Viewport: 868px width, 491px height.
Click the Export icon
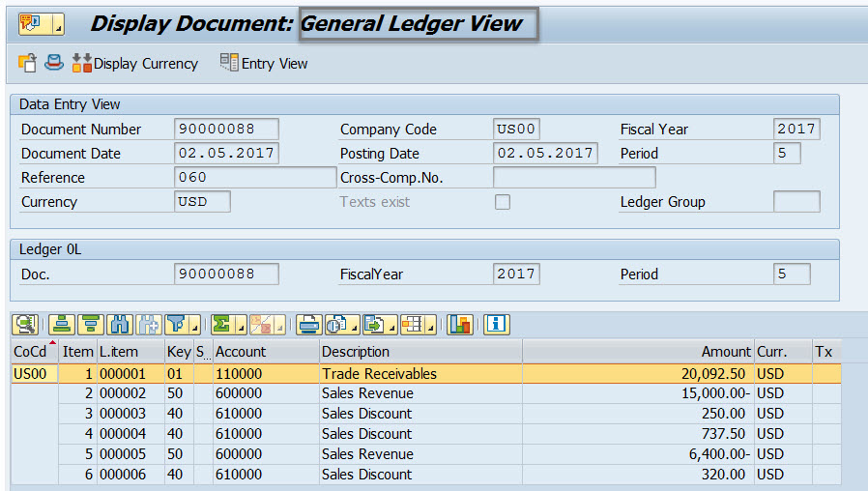pyautogui.click(x=374, y=325)
